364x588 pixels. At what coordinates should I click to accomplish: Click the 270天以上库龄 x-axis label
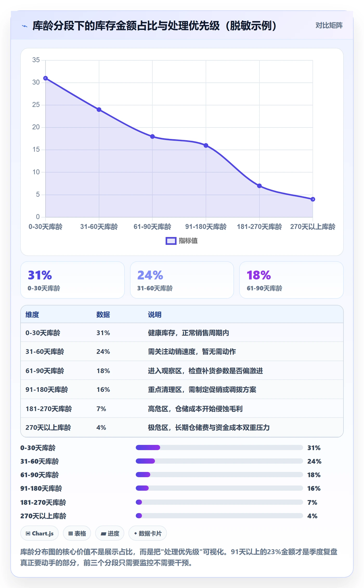(x=313, y=227)
